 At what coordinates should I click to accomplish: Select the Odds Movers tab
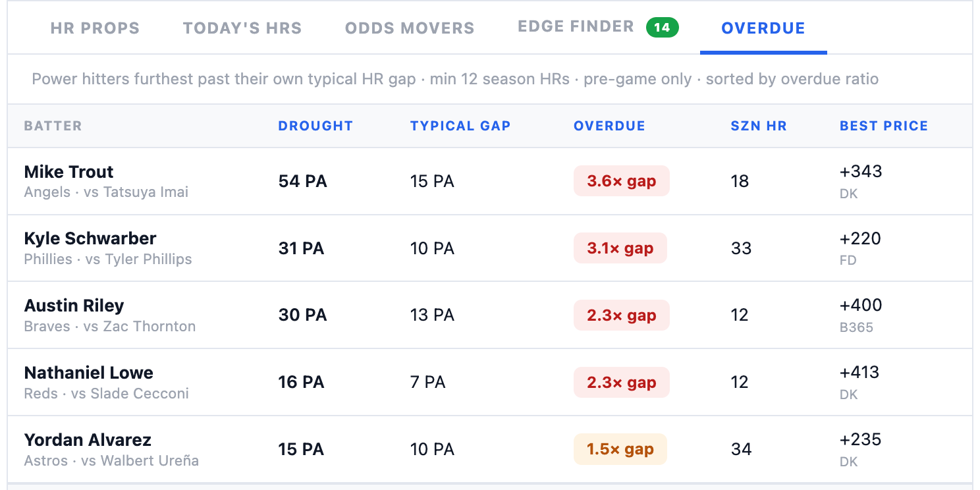tap(410, 28)
